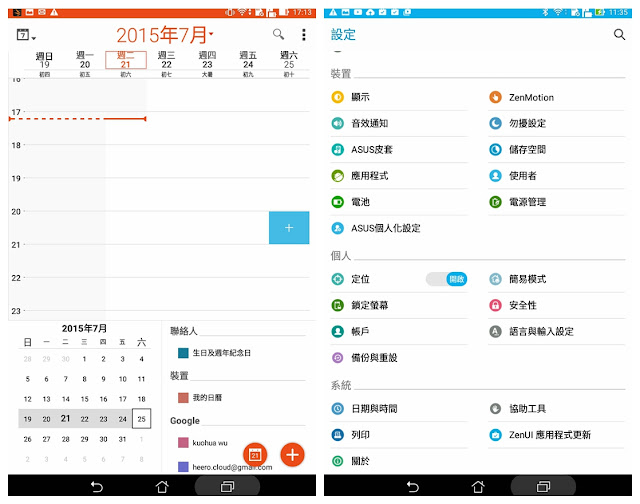This screenshot has width=640, height=504.
Task: Open 協助工具 accessibility settings
Action: [557, 409]
